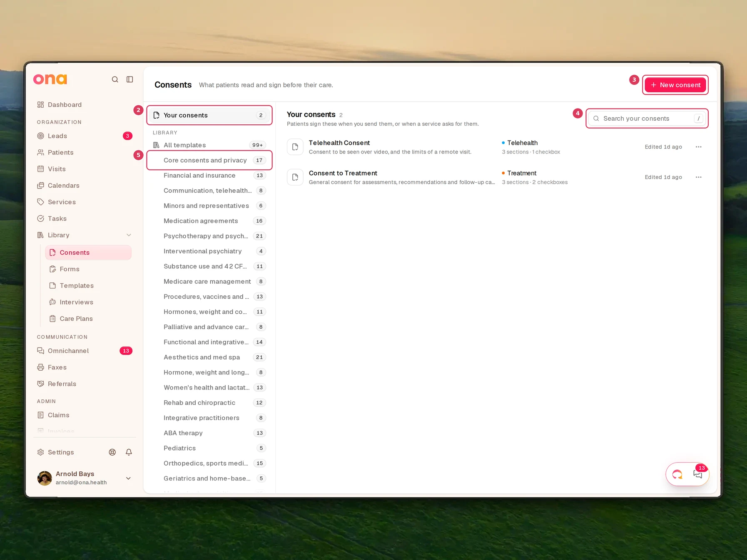Select Medication agreements category

click(x=209, y=221)
